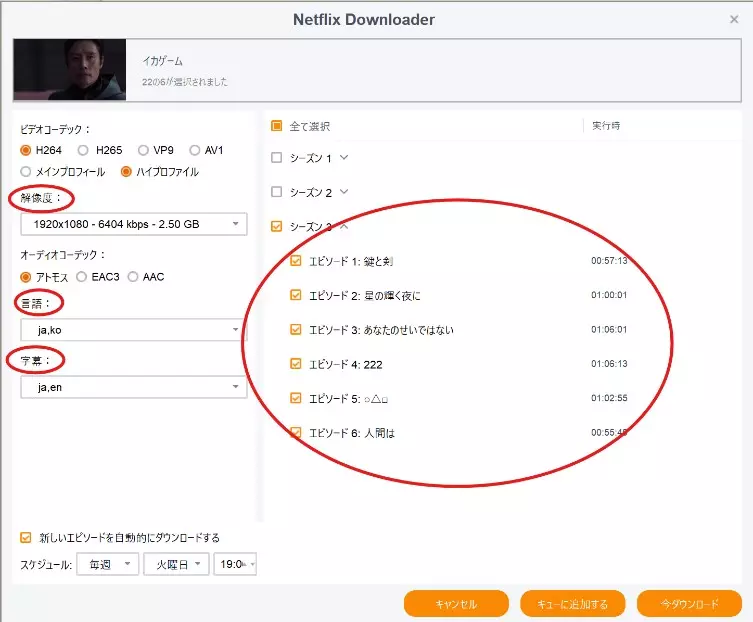Open the ja,en subtitle dropdown
Viewport: 753px width, 622px height.
coord(134,387)
